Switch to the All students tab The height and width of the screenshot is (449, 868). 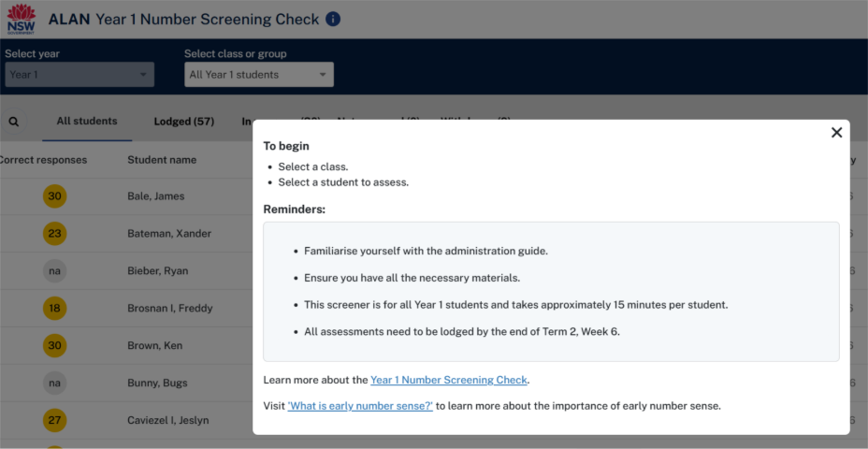[87, 122]
